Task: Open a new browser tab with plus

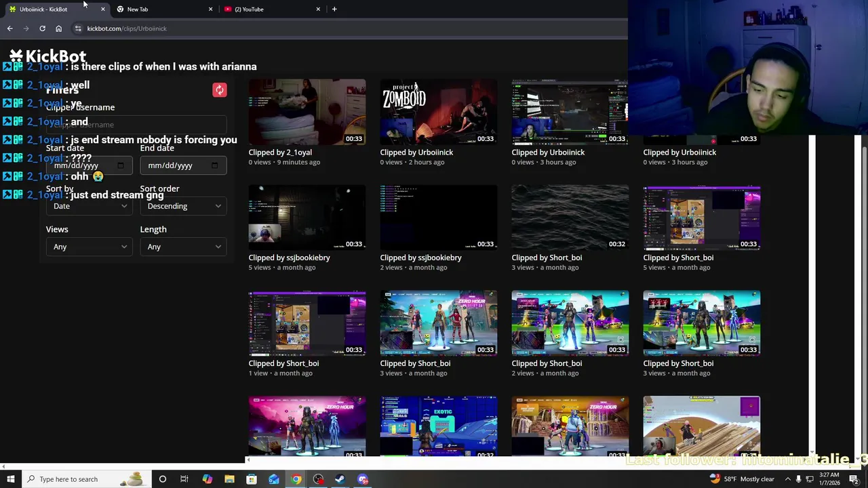Action: (x=334, y=9)
